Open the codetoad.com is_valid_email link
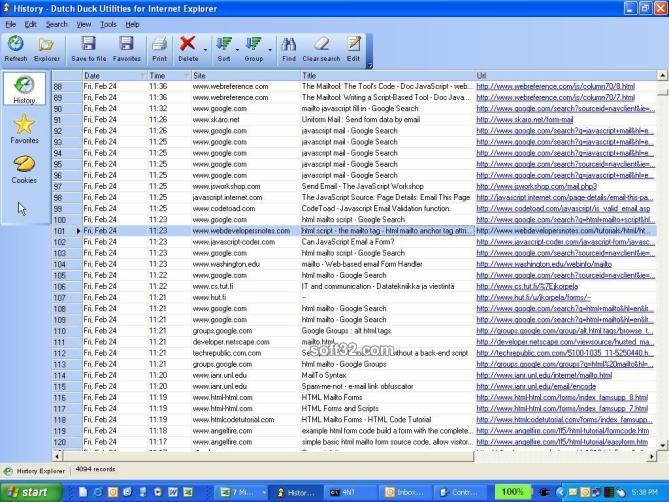This screenshot has height=502, width=669. point(563,209)
